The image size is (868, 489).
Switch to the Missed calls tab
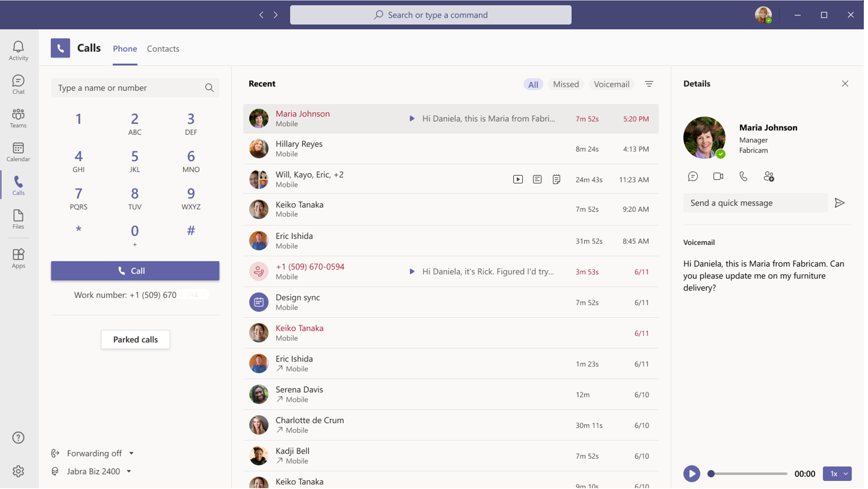(566, 84)
